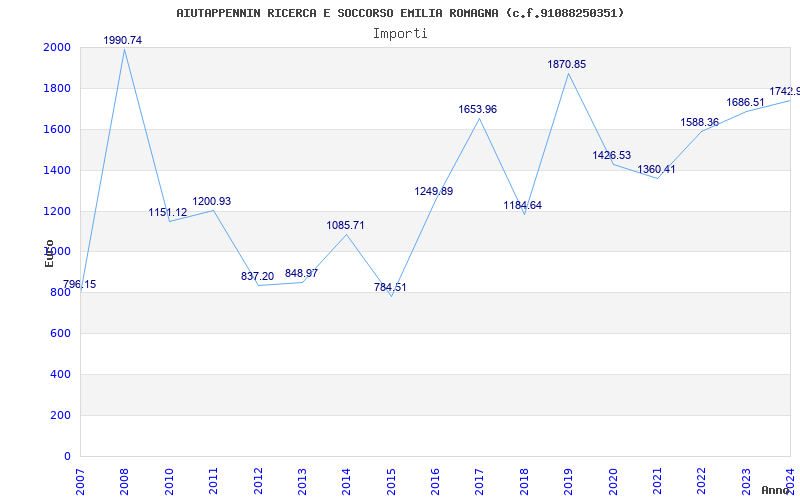Select the 2016 year tick label
800x500 pixels.
(x=435, y=481)
